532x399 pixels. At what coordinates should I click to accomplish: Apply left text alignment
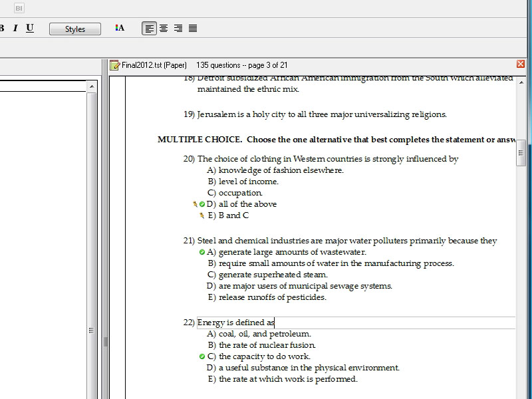(x=149, y=28)
